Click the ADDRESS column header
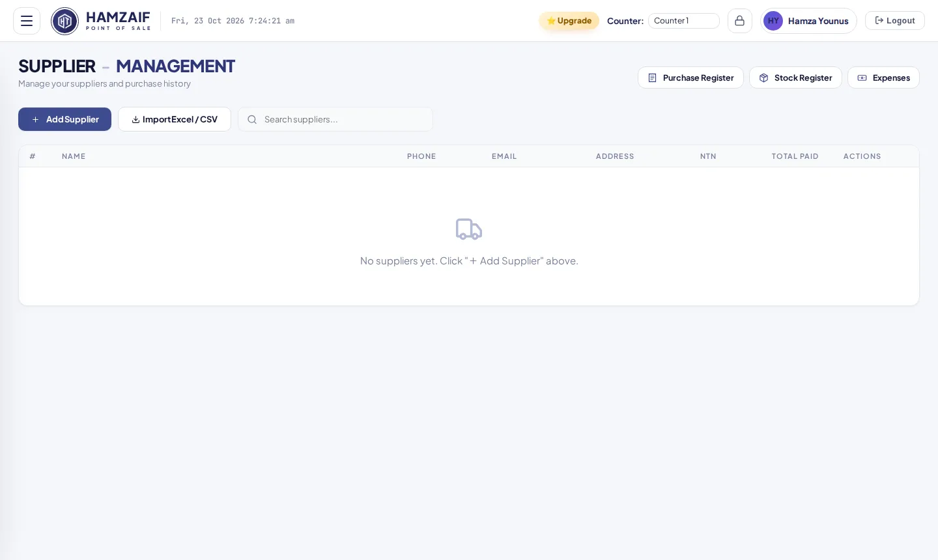 [615, 156]
